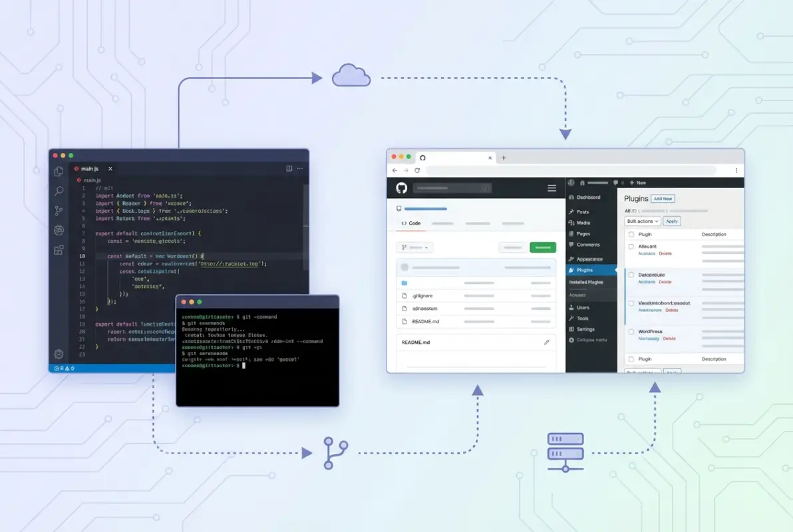This screenshot has width=793, height=532.
Task: Select the Search icon in VS Code
Action: (x=59, y=190)
